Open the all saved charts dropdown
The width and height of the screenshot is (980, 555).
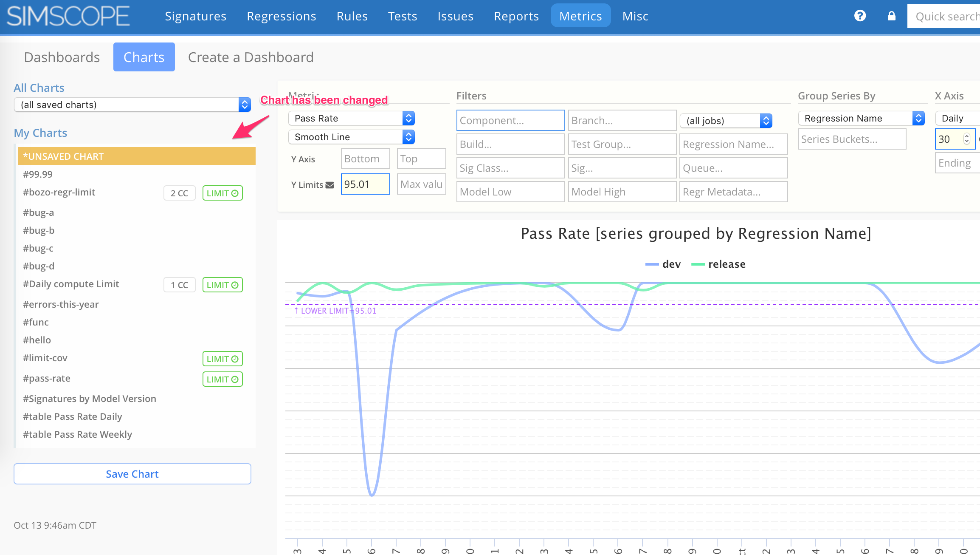point(132,105)
